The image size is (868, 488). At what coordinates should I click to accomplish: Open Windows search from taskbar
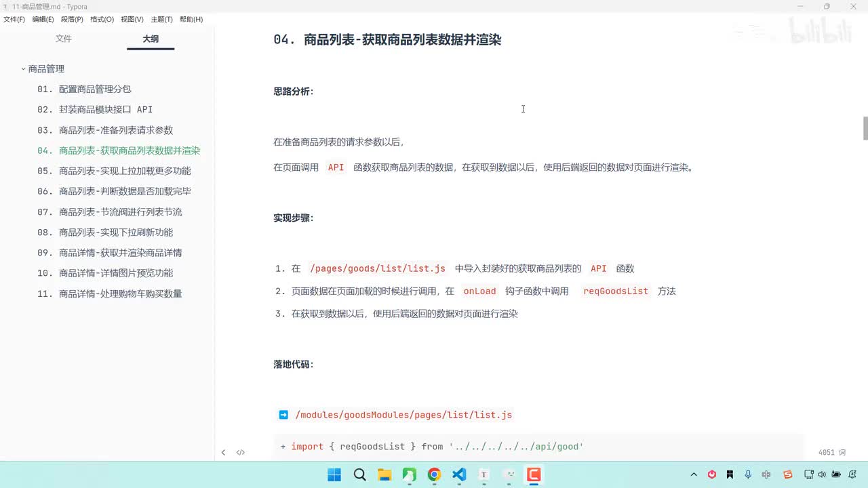pos(360,474)
